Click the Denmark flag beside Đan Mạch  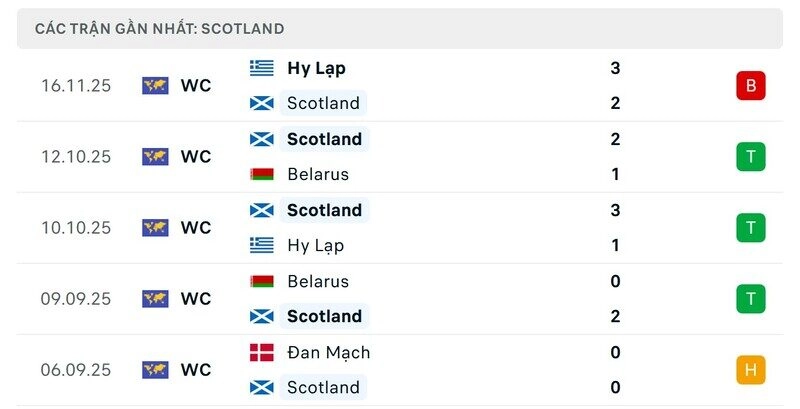pos(262,352)
